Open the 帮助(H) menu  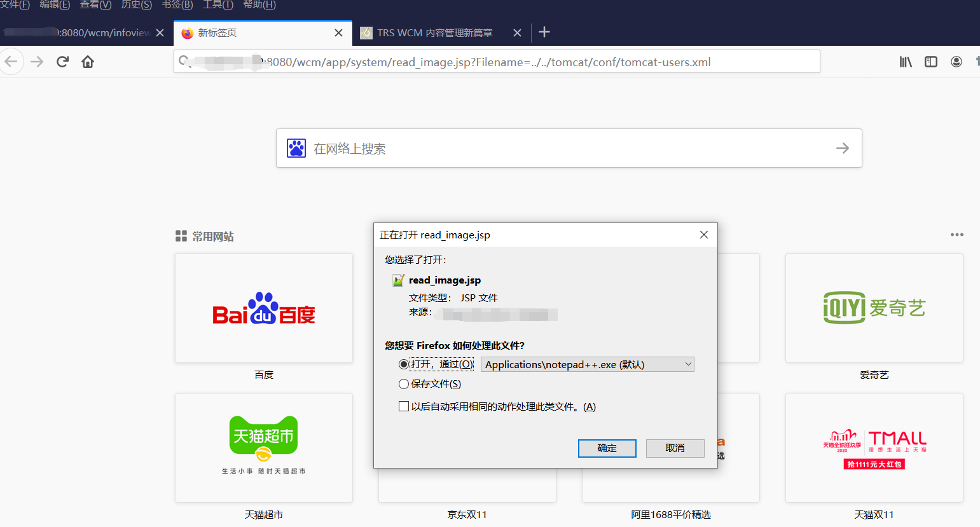pyautogui.click(x=259, y=4)
